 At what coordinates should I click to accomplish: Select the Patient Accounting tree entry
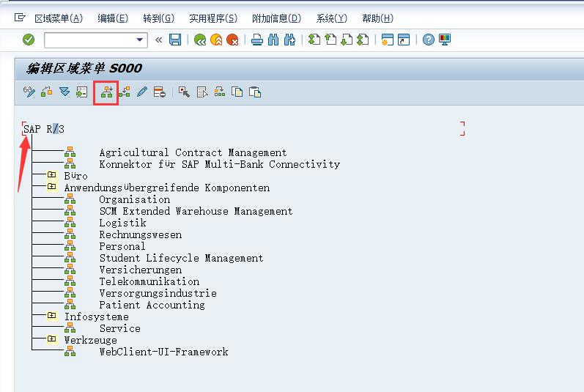(152, 305)
